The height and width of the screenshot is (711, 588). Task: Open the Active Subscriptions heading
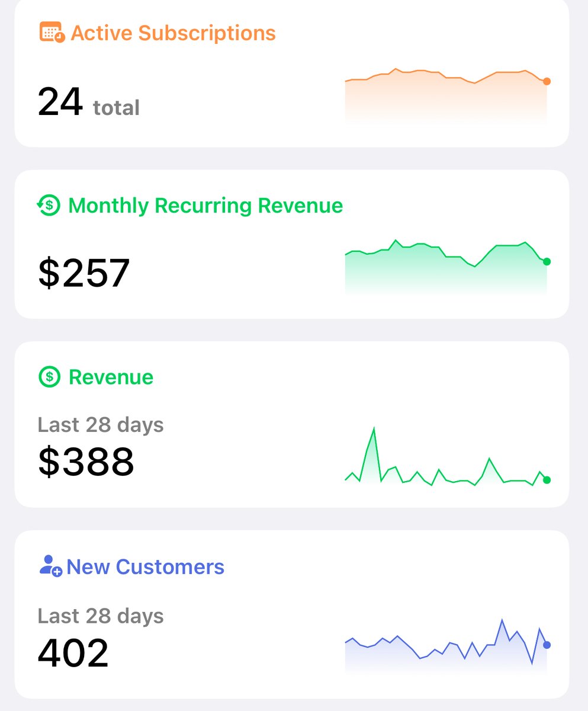coord(173,33)
